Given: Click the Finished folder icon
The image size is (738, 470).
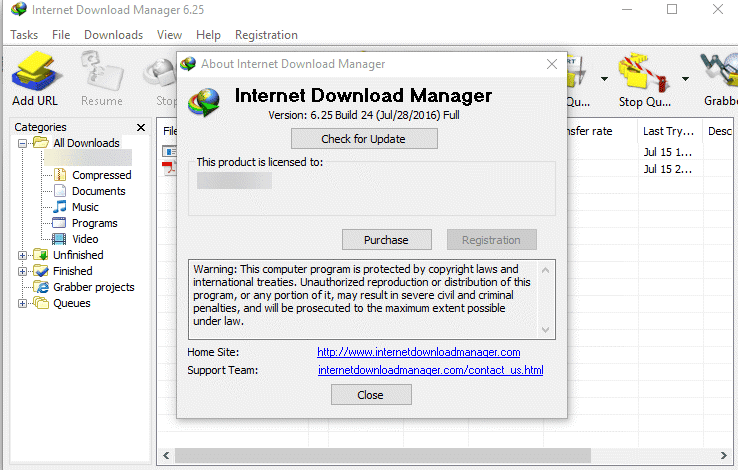Looking at the screenshot, I should (41, 271).
